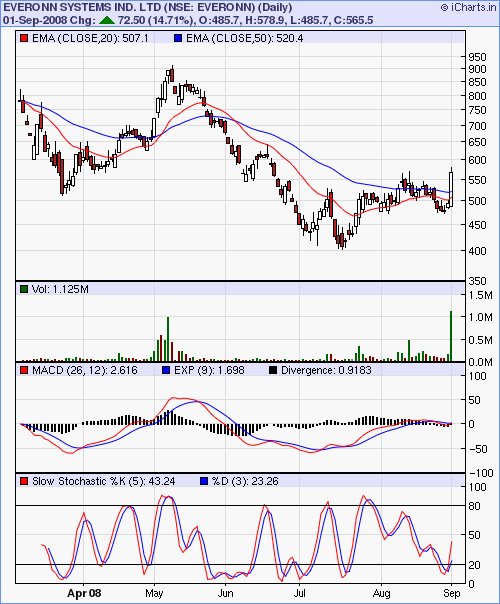Click the 1.5M volume axis label

tap(480, 295)
